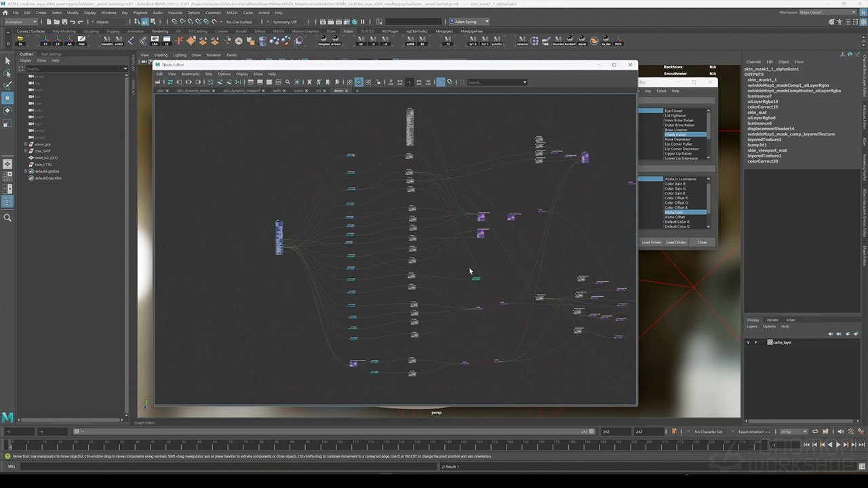The width and height of the screenshot is (868, 488).
Task: Click the bevel shelf icon
Action: coord(583,41)
